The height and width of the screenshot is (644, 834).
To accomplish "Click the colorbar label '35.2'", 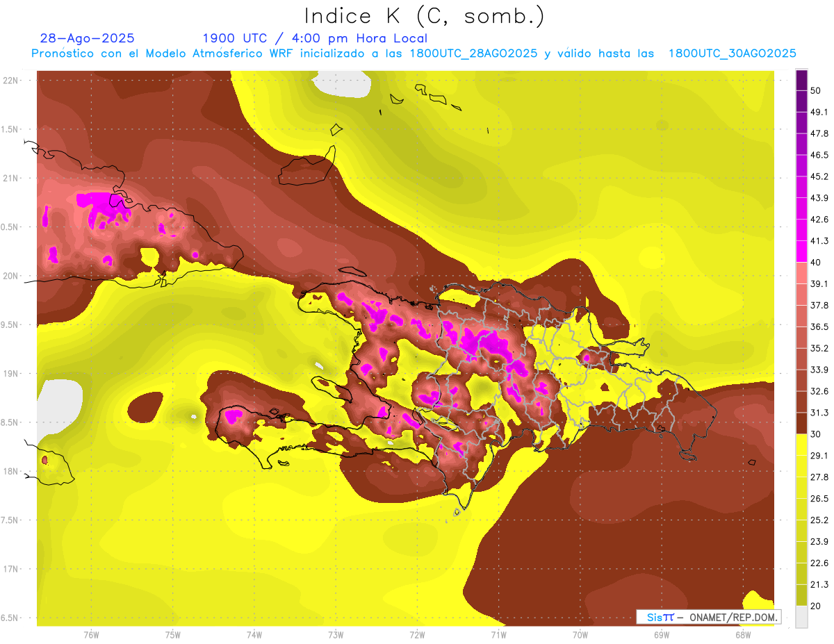I will coord(819,348).
